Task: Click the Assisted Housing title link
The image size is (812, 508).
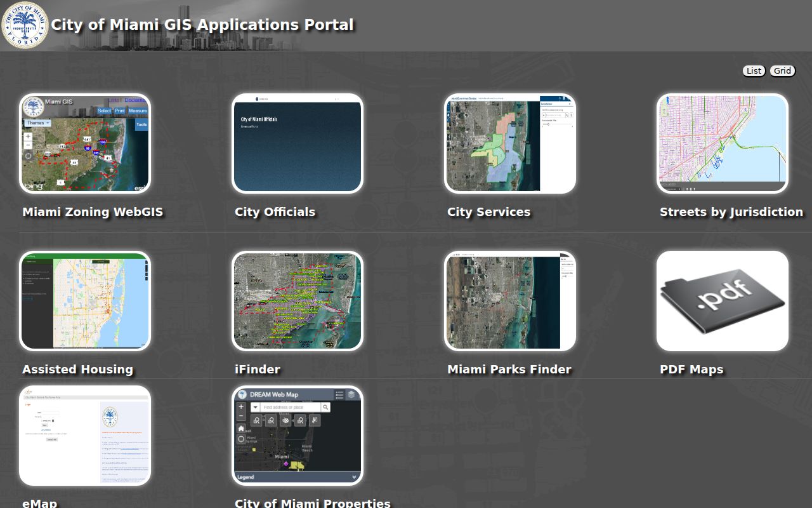Action: [x=77, y=370]
